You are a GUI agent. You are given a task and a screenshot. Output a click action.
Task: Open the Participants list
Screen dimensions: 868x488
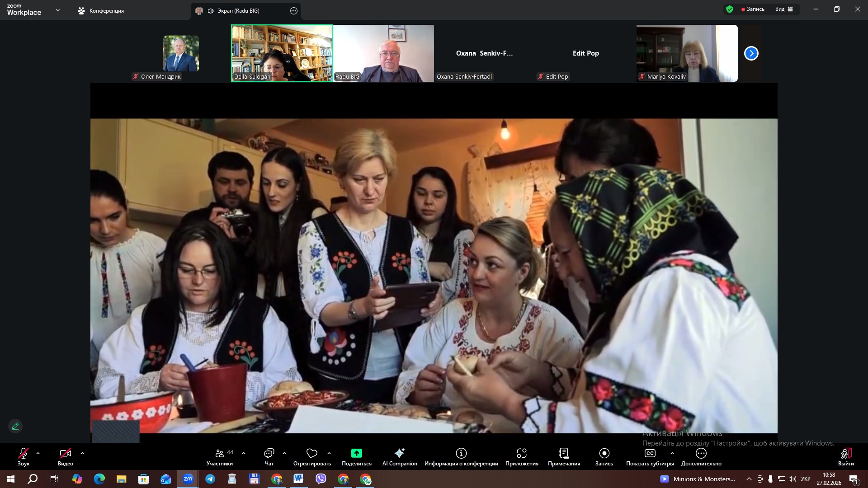(x=220, y=456)
